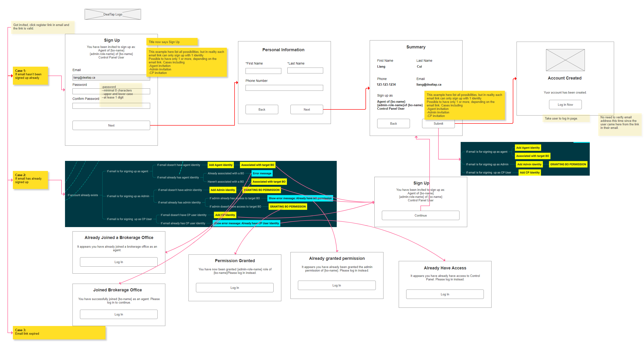This screenshot has height=344, width=644.
Task: Click 'Haven't associated with a BO' node
Action: point(225,182)
